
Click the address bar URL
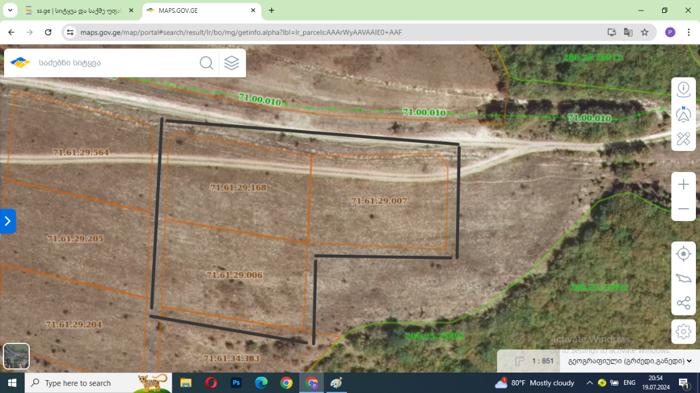coord(241,32)
